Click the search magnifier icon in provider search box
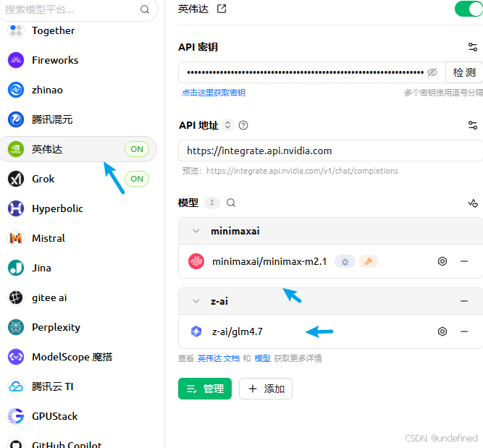 click(x=145, y=9)
